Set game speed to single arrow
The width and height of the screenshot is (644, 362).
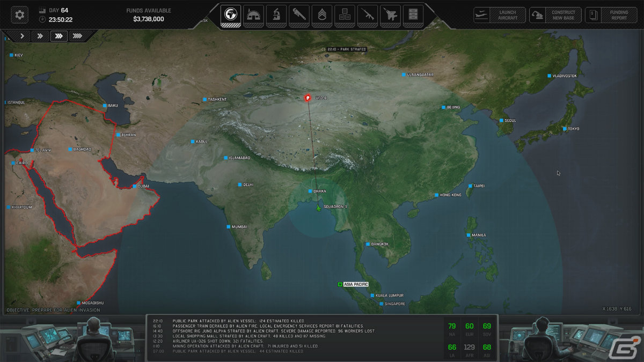(22, 36)
